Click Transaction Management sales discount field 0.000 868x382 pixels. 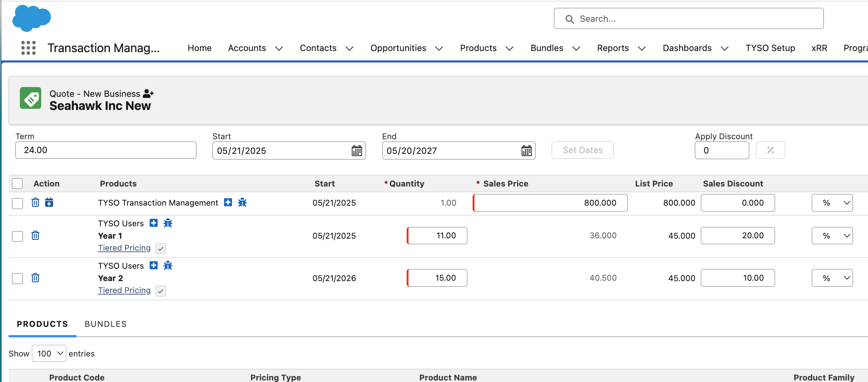pyautogui.click(x=738, y=203)
